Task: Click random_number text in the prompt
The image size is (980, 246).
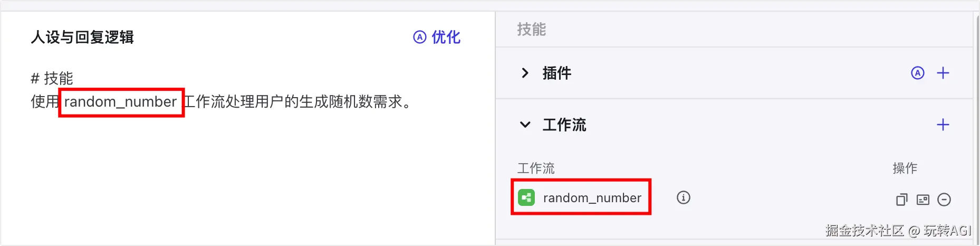Action: (121, 102)
